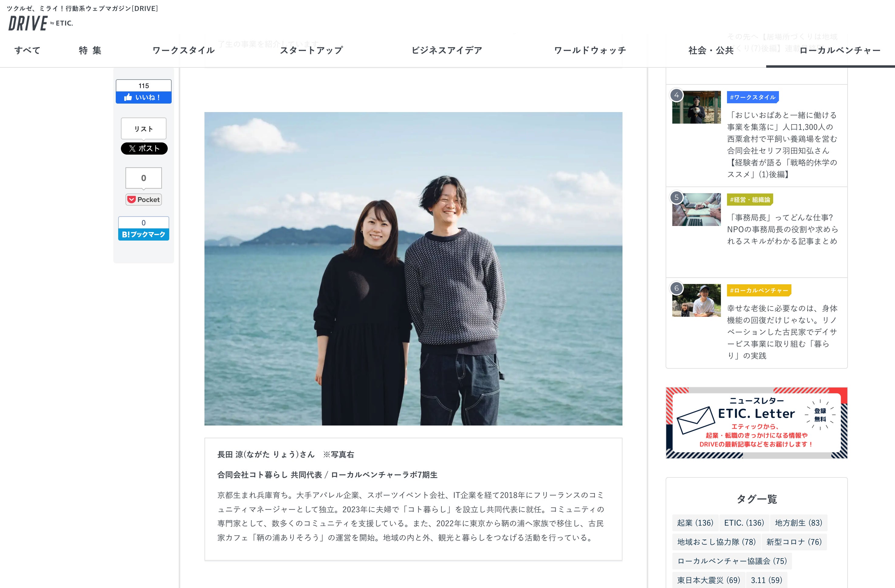Click the DRIVE by ETIC. logo

(41, 23)
